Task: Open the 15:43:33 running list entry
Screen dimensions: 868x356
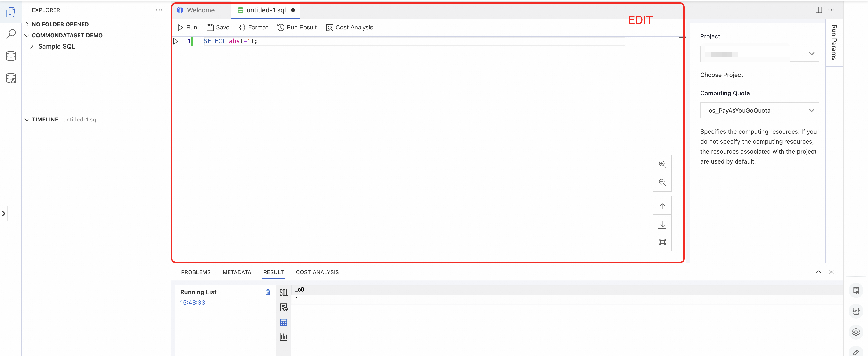Action: pos(192,302)
